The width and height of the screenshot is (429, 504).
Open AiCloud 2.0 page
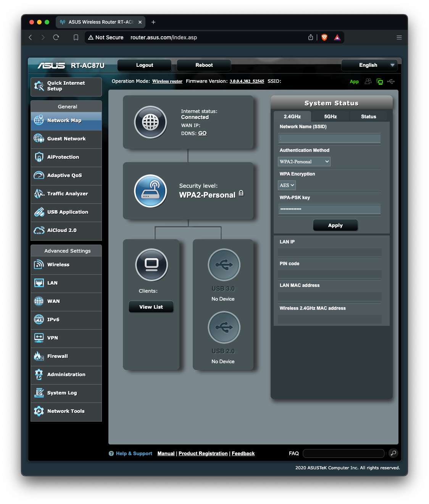[66, 230]
